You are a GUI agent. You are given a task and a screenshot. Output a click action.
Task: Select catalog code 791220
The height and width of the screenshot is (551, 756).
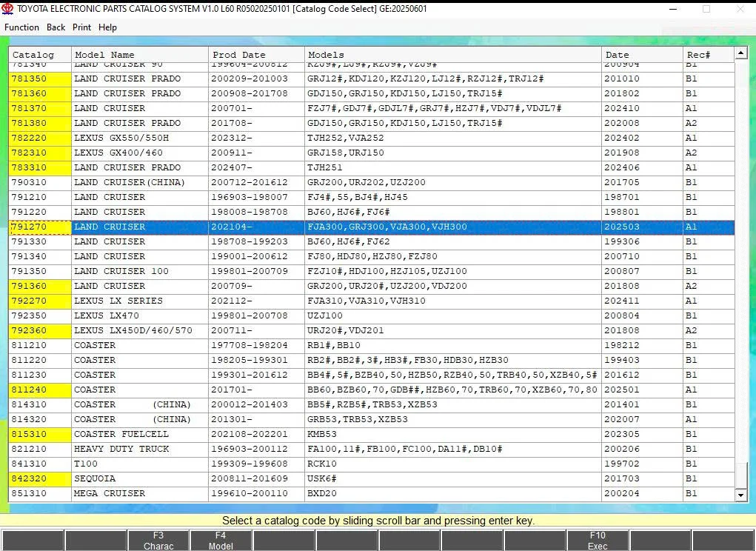pyautogui.click(x=40, y=212)
